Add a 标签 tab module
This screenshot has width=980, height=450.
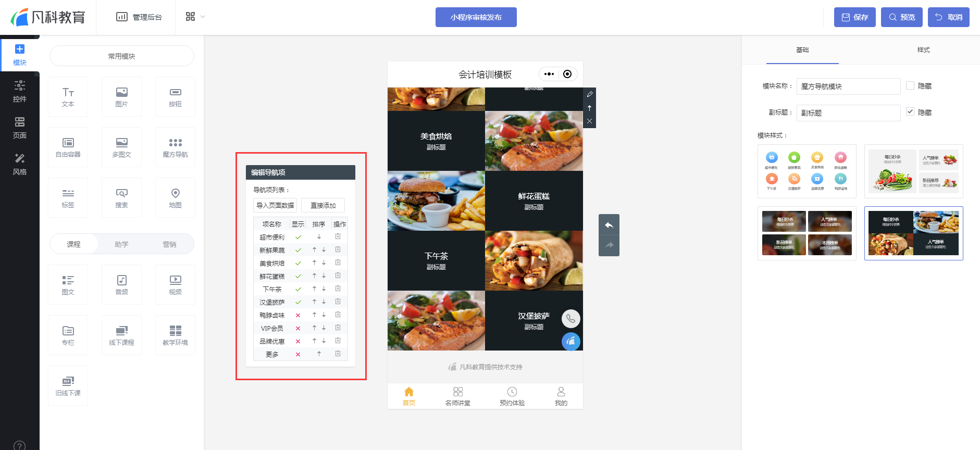[x=68, y=197]
